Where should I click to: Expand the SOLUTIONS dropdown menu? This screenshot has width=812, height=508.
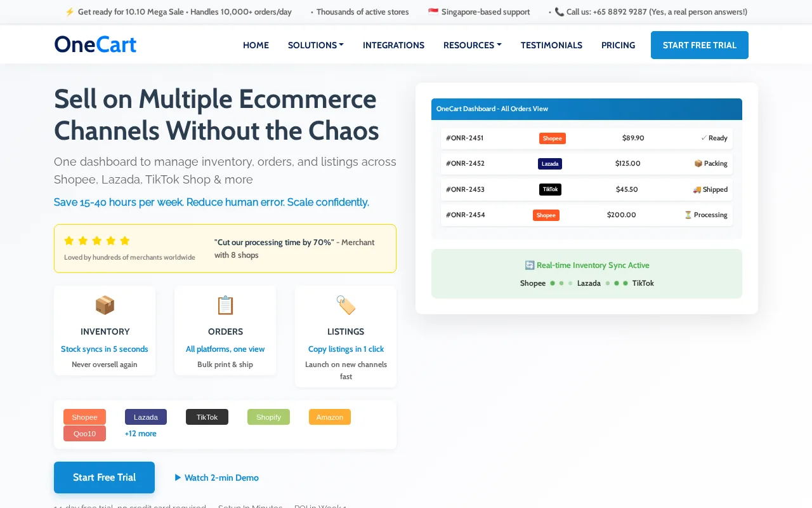tap(316, 45)
